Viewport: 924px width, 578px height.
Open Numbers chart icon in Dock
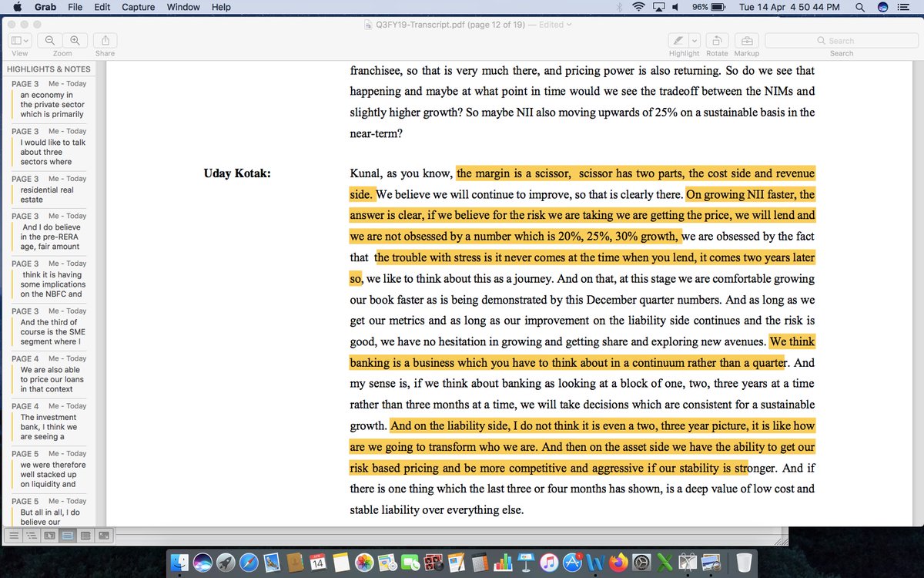coord(504,563)
